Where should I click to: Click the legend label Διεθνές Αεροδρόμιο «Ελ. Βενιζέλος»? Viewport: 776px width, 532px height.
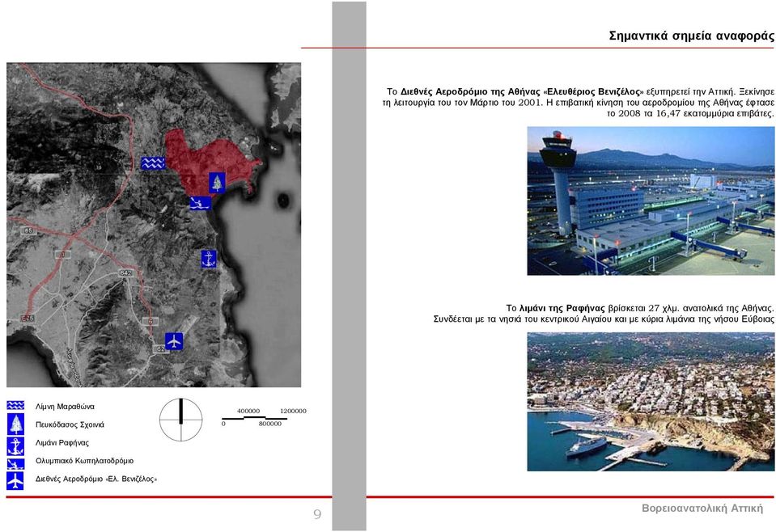(x=96, y=479)
